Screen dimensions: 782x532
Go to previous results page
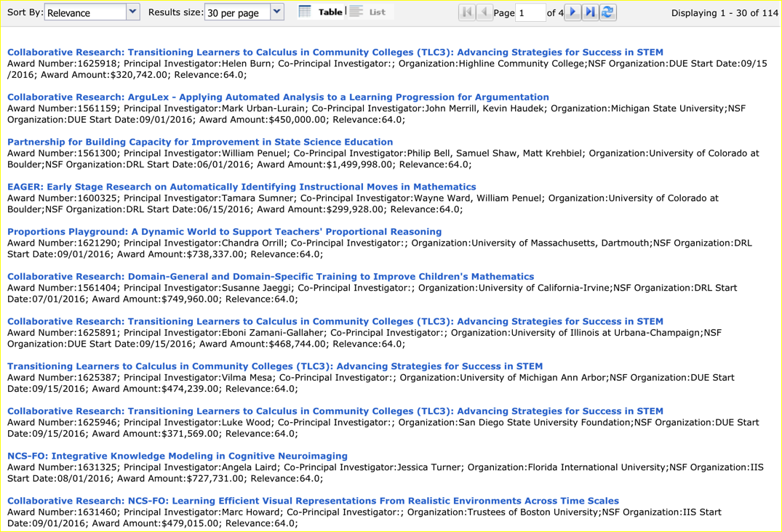(x=483, y=12)
